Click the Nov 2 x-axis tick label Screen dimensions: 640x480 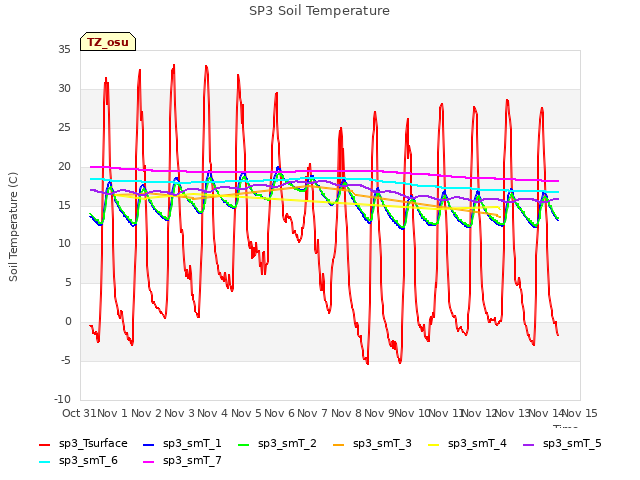coord(146,413)
